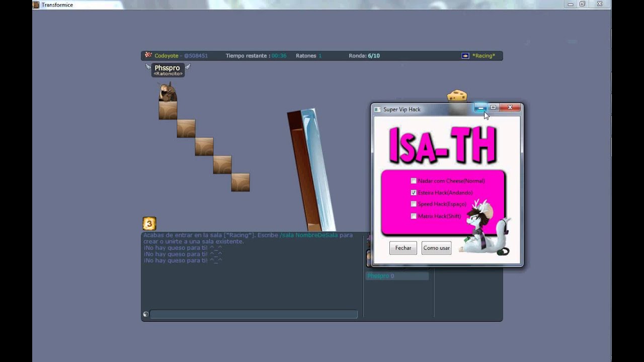Restore down the Transformice window

click(583, 4)
